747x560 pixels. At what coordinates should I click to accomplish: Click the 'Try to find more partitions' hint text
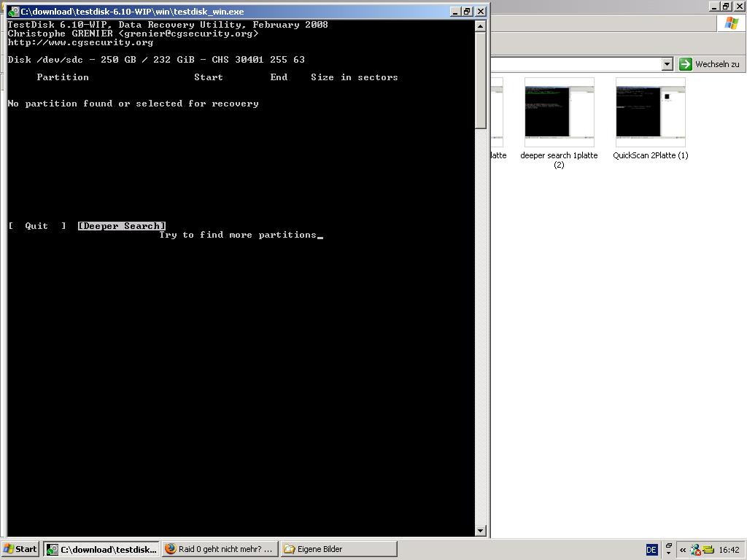coord(238,235)
